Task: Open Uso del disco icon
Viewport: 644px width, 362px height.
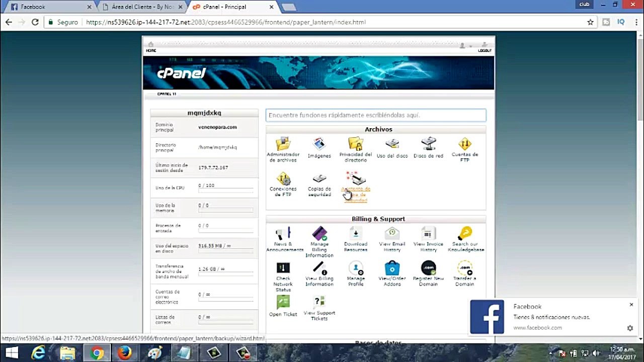Action: (392, 144)
